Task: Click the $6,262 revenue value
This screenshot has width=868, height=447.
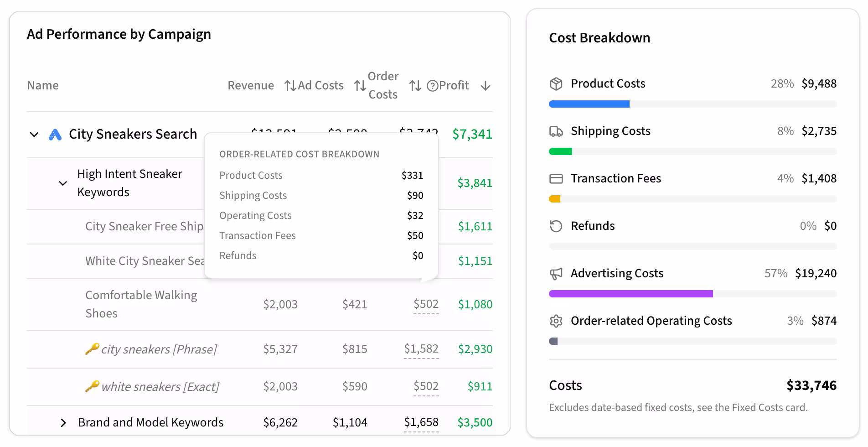Action: pyautogui.click(x=280, y=422)
